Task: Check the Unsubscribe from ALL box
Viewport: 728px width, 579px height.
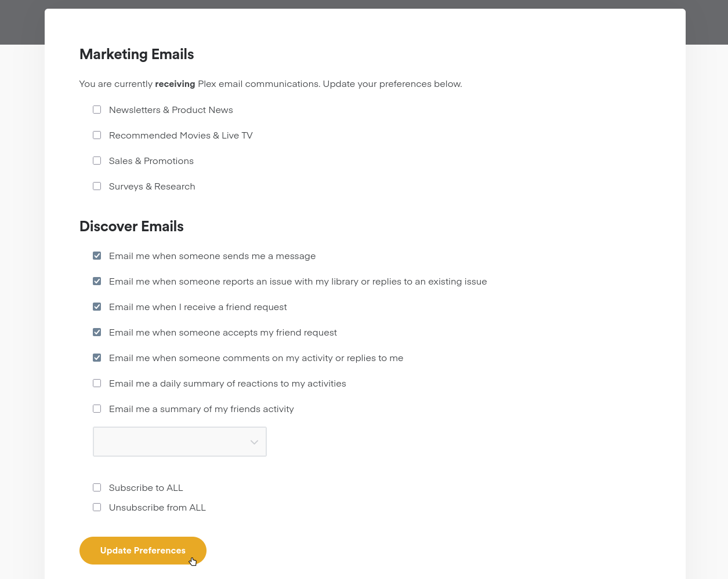Action: point(97,507)
